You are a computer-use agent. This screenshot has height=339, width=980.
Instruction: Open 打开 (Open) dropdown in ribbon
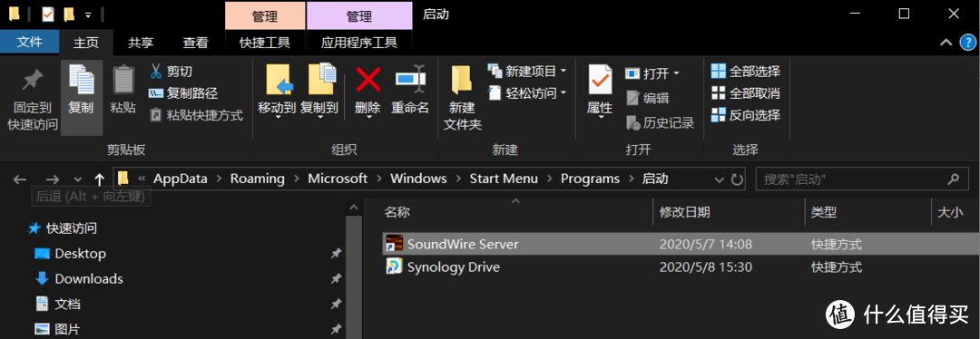(x=652, y=73)
